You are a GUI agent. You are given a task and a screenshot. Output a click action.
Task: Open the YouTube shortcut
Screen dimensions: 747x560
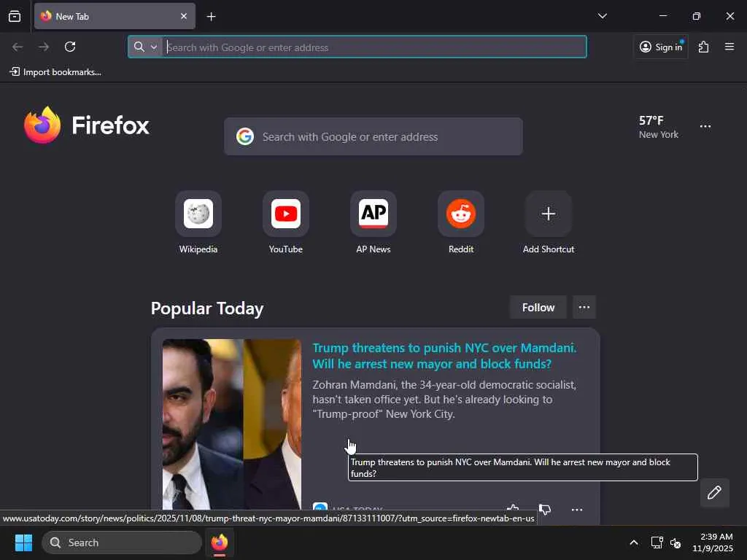click(286, 222)
